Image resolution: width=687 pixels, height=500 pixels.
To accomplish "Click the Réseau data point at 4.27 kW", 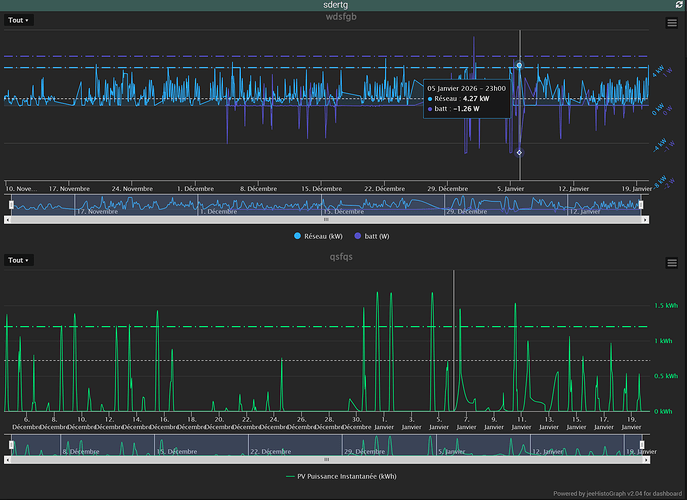I will pos(519,65).
